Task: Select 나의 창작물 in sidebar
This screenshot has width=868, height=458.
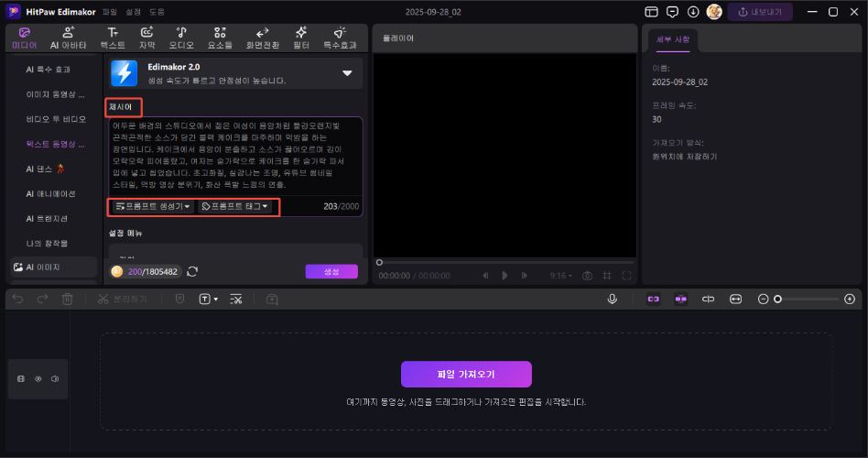Action: (x=47, y=243)
